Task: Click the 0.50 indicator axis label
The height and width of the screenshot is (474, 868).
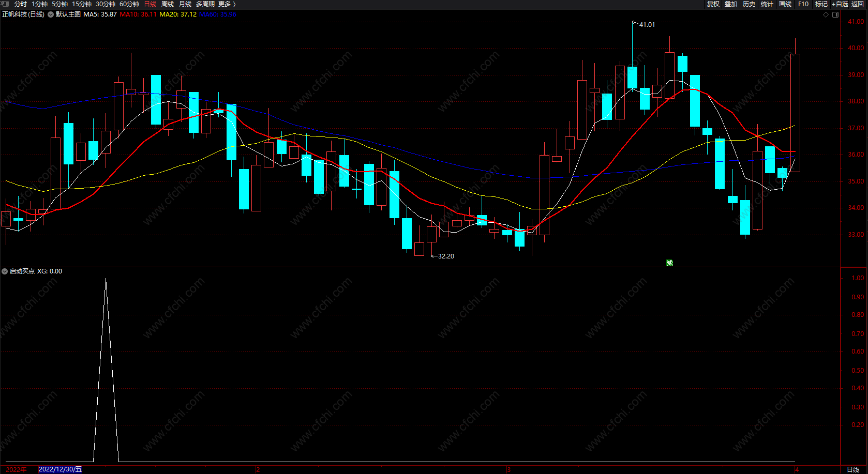Action: coord(858,371)
